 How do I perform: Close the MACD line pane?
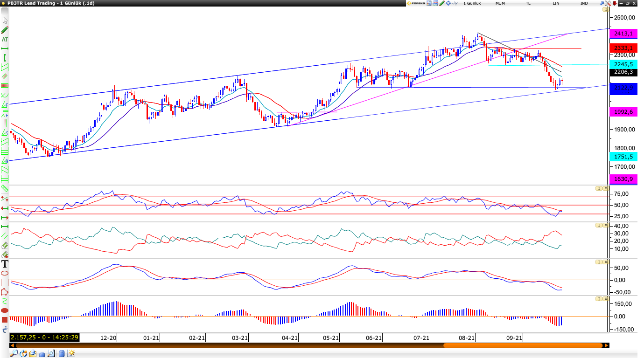606,262
